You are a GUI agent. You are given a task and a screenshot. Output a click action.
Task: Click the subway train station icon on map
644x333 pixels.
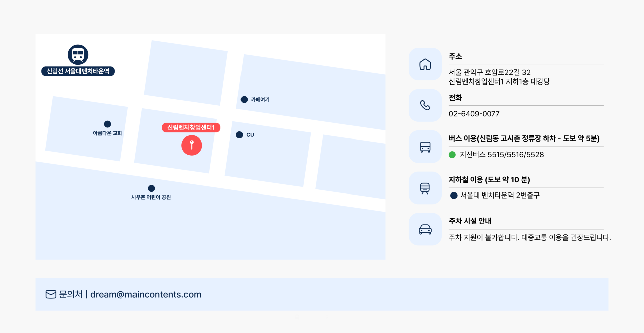(78, 55)
